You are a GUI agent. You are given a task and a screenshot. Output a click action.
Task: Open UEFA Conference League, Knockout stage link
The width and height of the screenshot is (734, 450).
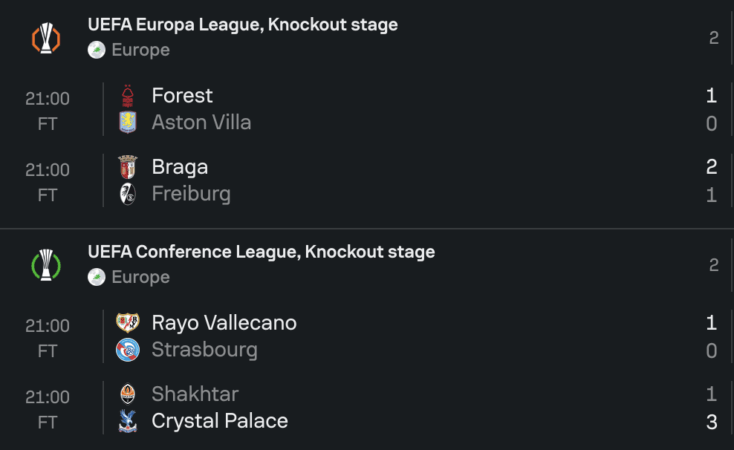(x=261, y=252)
